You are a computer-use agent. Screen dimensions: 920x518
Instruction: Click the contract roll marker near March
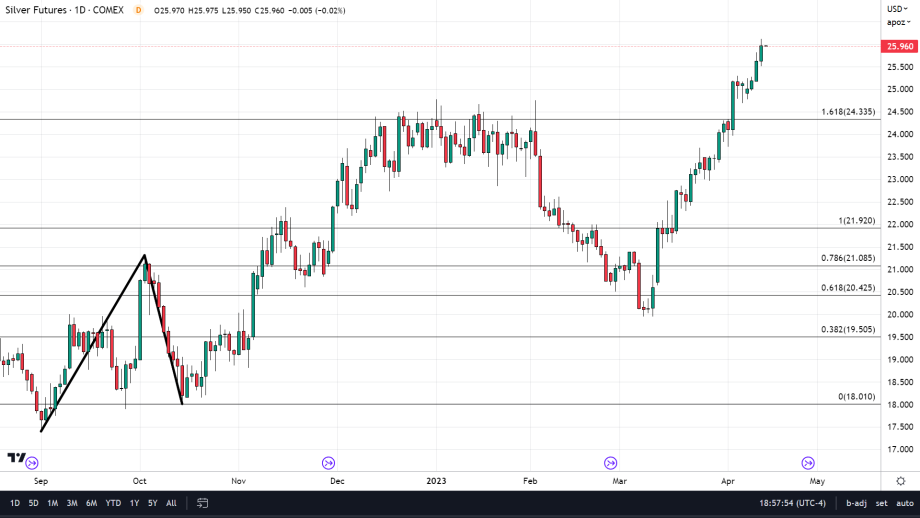point(610,462)
